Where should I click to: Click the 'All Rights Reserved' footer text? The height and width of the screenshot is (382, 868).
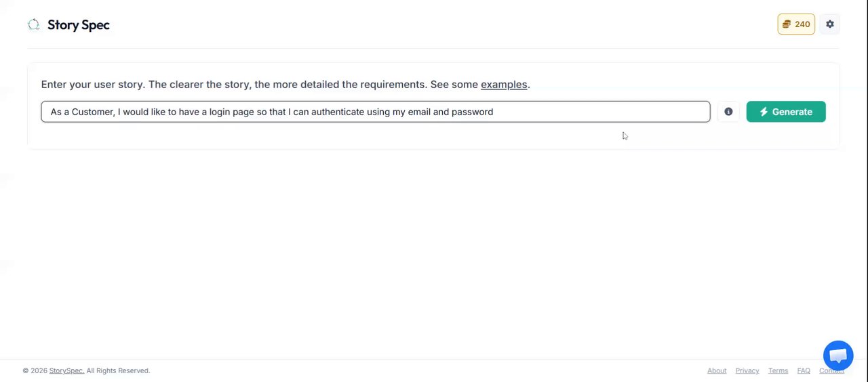point(118,370)
